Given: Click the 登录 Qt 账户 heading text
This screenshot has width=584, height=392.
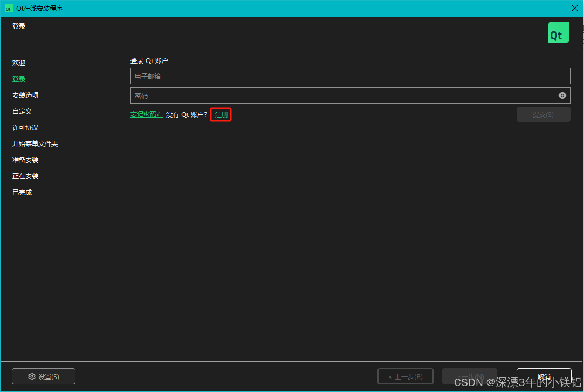Looking at the screenshot, I should 149,61.
